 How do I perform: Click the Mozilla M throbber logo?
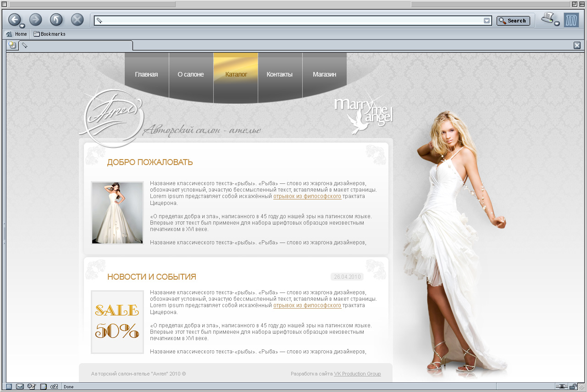571,20
